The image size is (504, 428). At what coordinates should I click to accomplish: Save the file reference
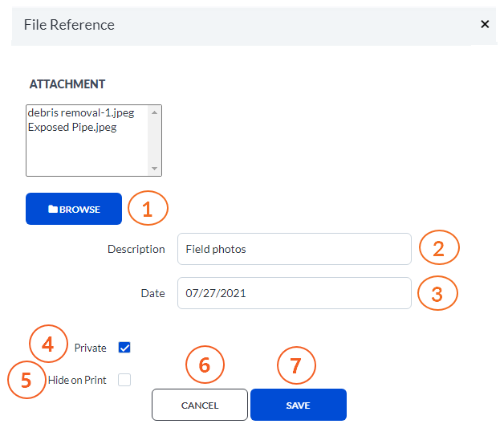coord(298,406)
